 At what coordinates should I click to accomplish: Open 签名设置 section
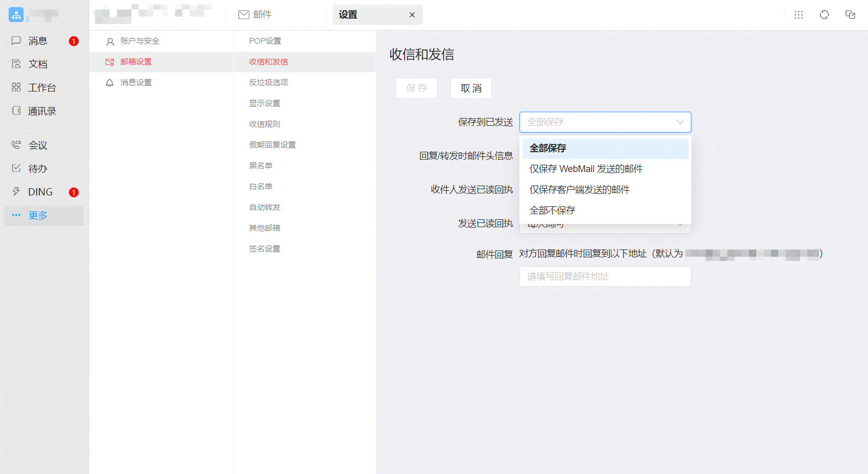(304, 249)
